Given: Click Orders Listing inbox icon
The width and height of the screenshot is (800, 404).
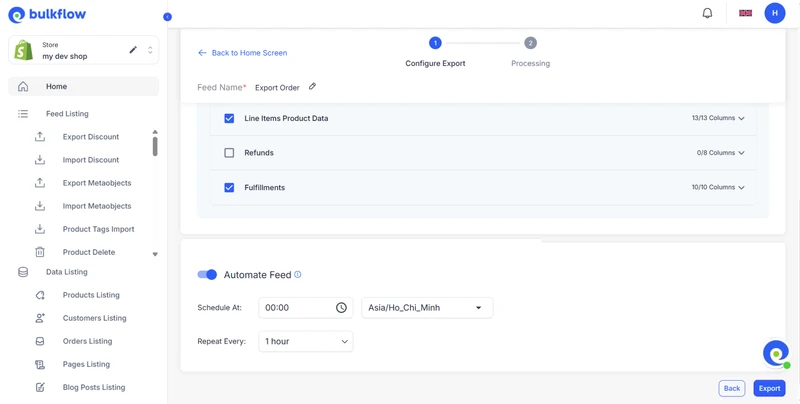Looking at the screenshot, I should click(40, 341).
